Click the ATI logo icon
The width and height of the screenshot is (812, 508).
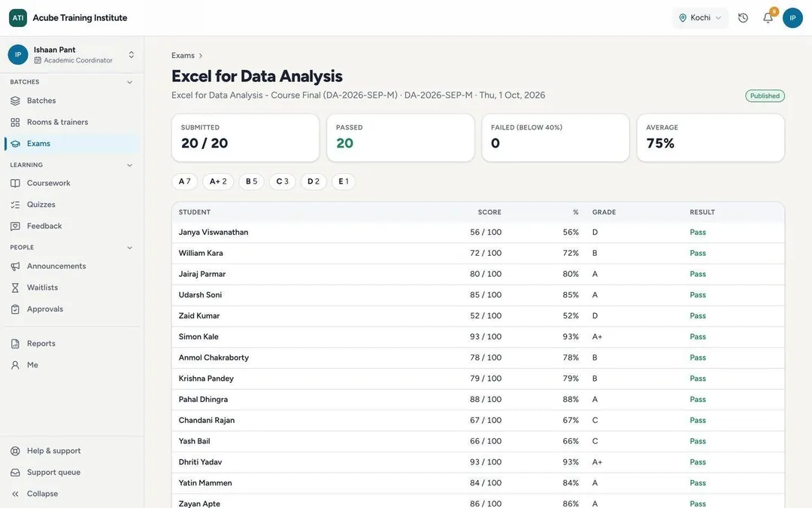(18, 17)
